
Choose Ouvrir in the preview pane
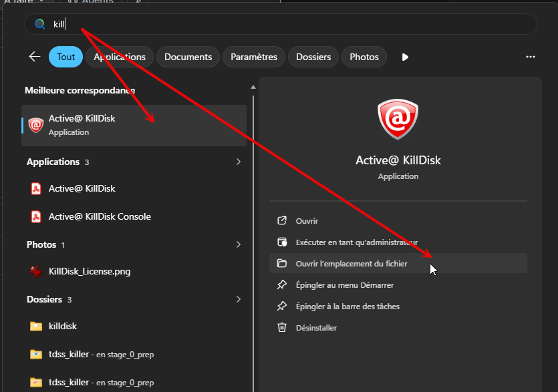398,221
